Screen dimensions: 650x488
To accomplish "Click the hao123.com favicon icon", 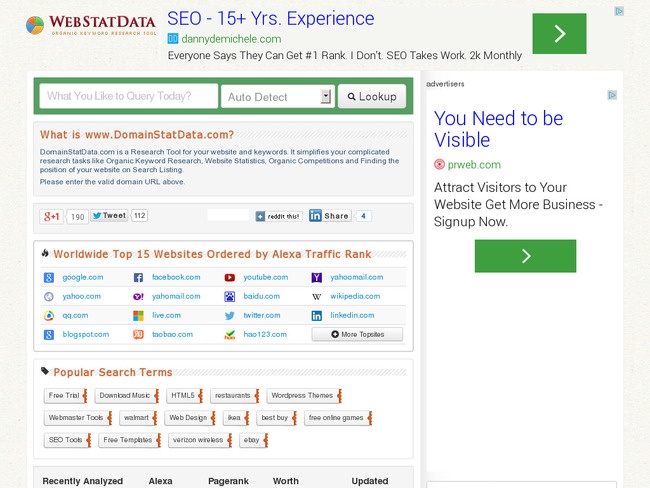I will pos(230,335).
